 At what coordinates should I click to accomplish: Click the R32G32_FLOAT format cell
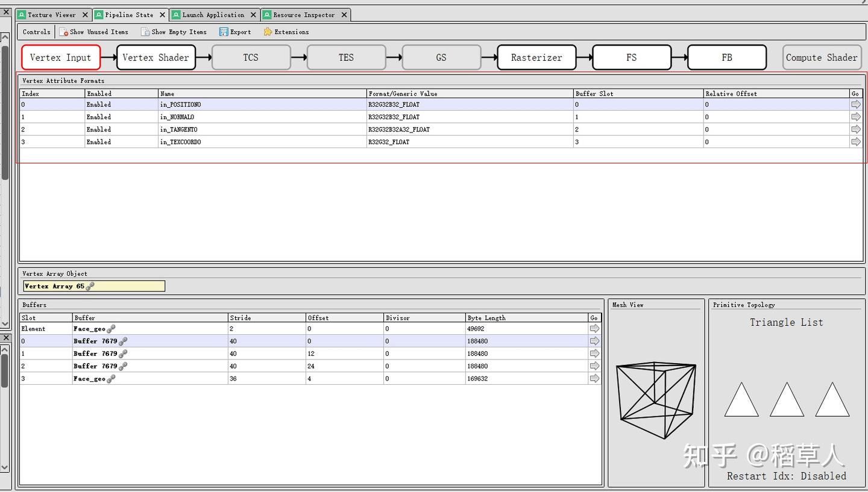tap(470, 142)
